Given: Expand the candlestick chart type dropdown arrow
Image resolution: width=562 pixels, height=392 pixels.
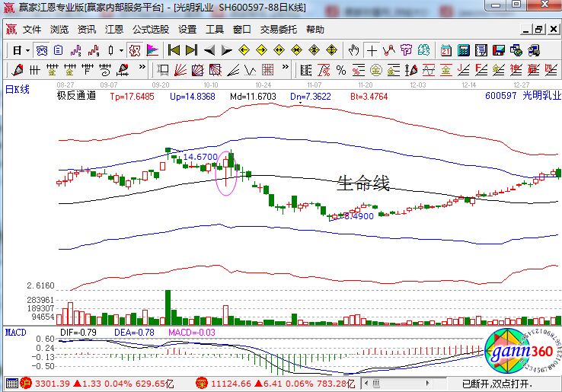Looking at the screenshot, I should (122, 50).
